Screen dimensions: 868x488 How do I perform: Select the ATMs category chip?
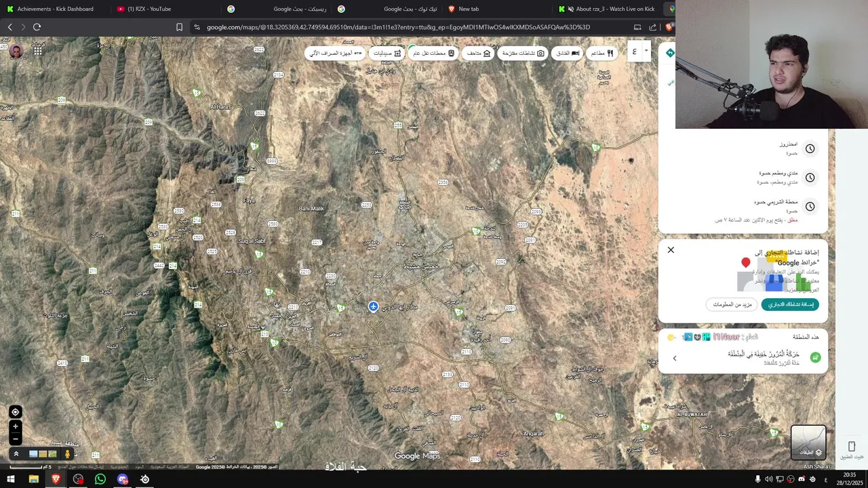[x=336, y=53]
